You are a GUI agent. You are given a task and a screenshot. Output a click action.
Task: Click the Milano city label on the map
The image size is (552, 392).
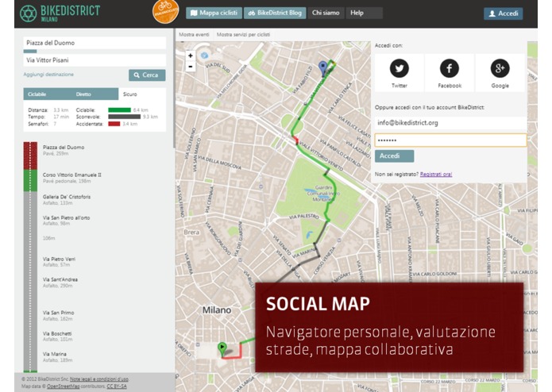(x=217, y=310)
